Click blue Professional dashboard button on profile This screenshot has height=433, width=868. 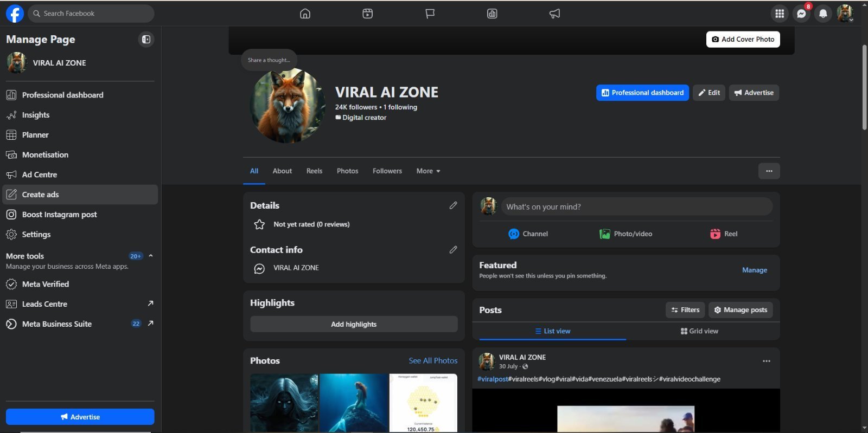click(642, 93)
